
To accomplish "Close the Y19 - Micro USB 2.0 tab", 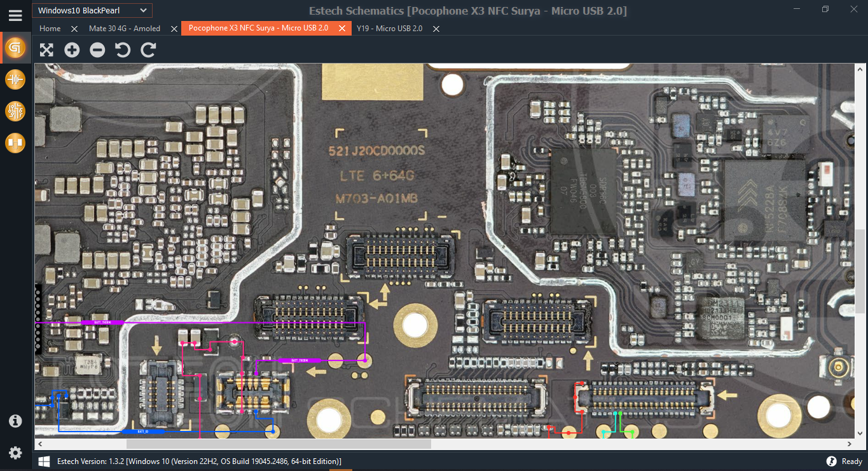I will click(x=436, y=29).
